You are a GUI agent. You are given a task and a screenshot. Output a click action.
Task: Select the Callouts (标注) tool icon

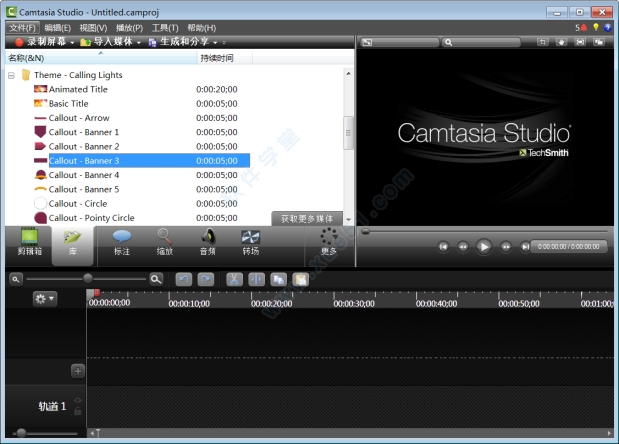pos(122,242)
